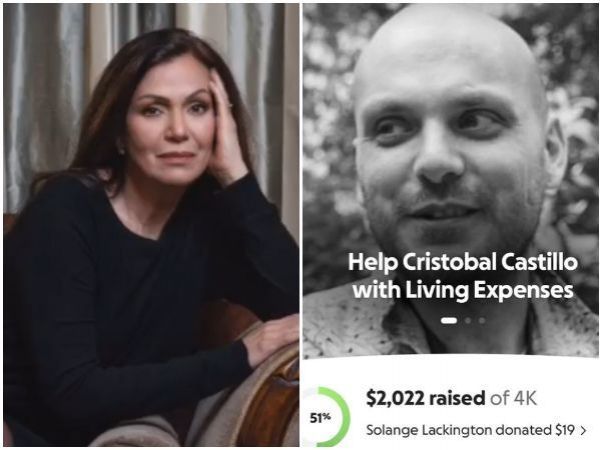Open the black-and-white photo of the bald man

(x=450, y=181)
